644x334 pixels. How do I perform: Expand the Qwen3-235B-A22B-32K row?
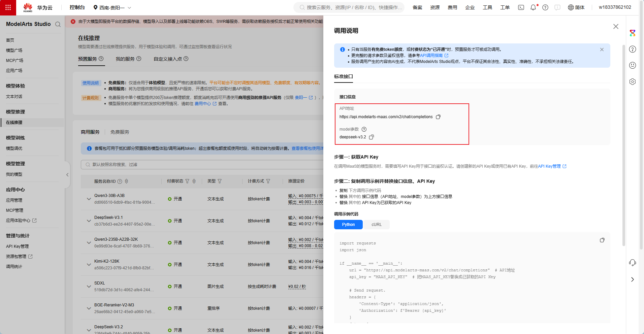coord(89,243)
